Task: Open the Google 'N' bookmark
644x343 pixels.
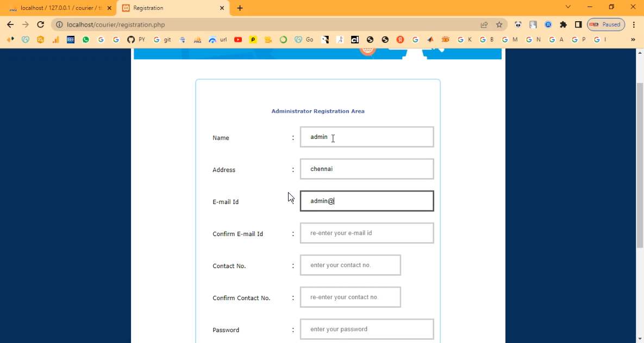Action: coord(533,40)
